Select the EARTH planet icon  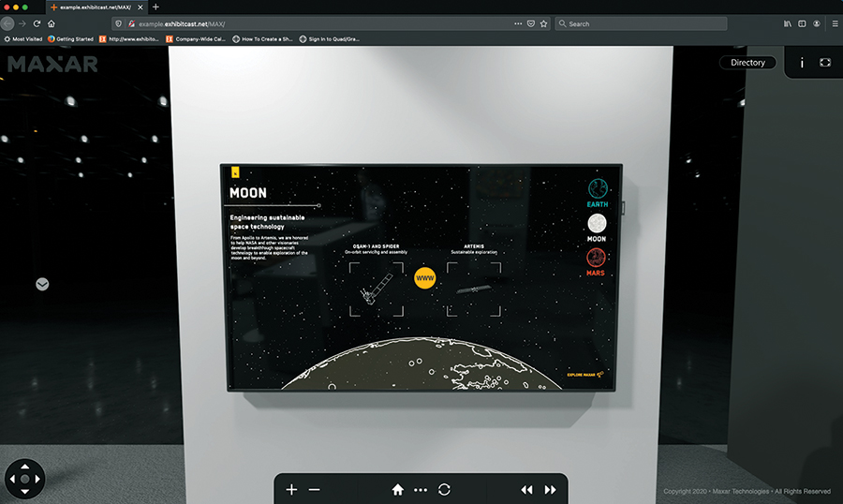[x=598, y=193]
